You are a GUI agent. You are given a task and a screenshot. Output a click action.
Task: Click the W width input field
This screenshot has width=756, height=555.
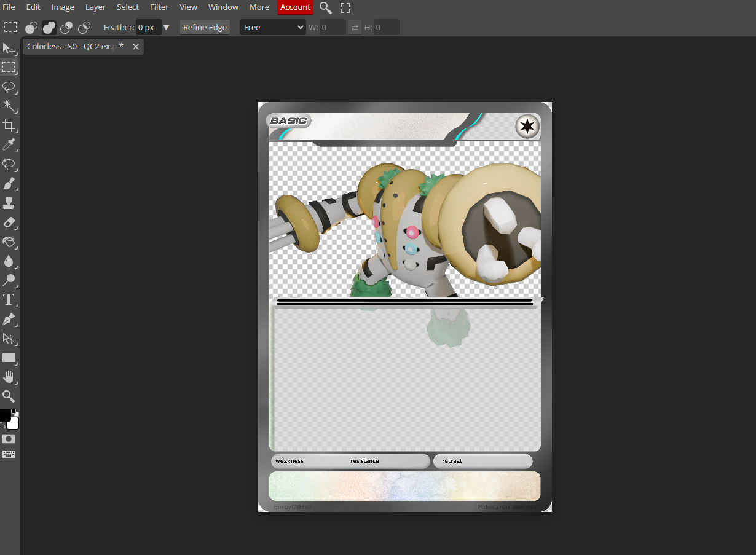333,27
